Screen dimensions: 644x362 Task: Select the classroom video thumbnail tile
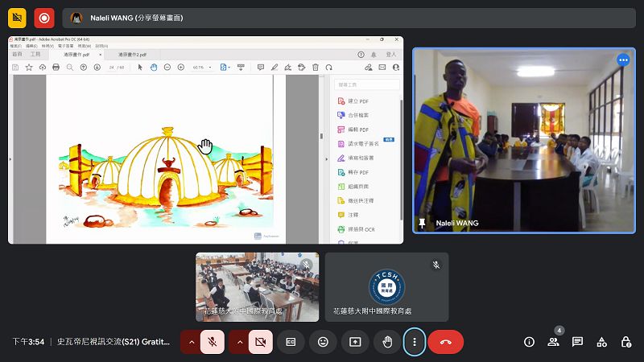pyautogui.click(x=257, y=287)
